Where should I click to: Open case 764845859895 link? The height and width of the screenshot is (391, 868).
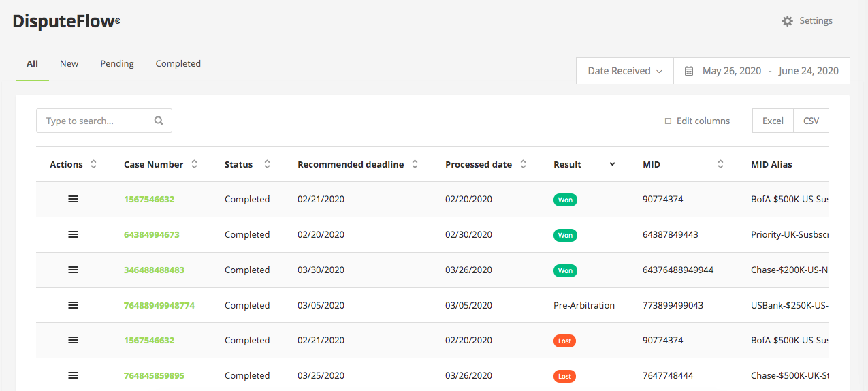click(154, 375)
